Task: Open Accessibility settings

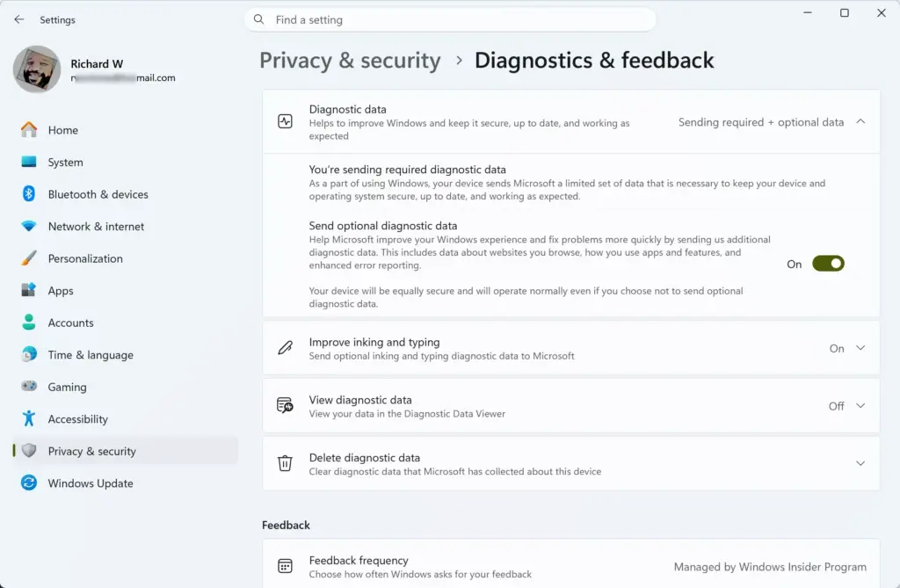Action: pos(125,419)
